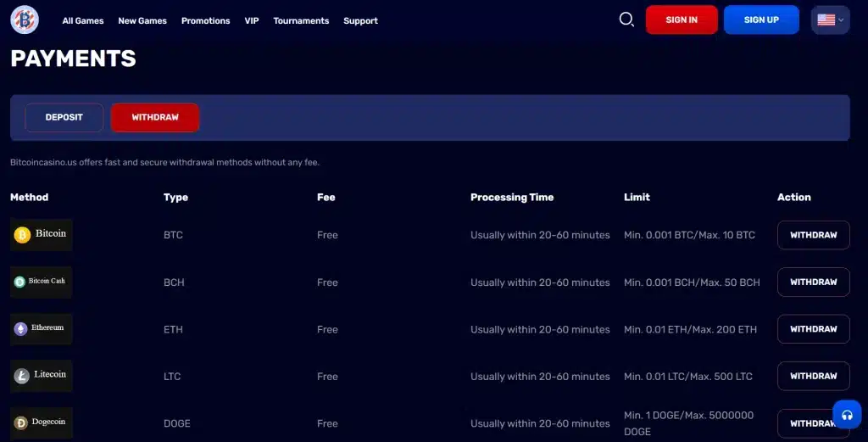This screenshot has height=442, width=868.
Task: Withdraw using the Bitcoin row button
Action: point(813,235)
